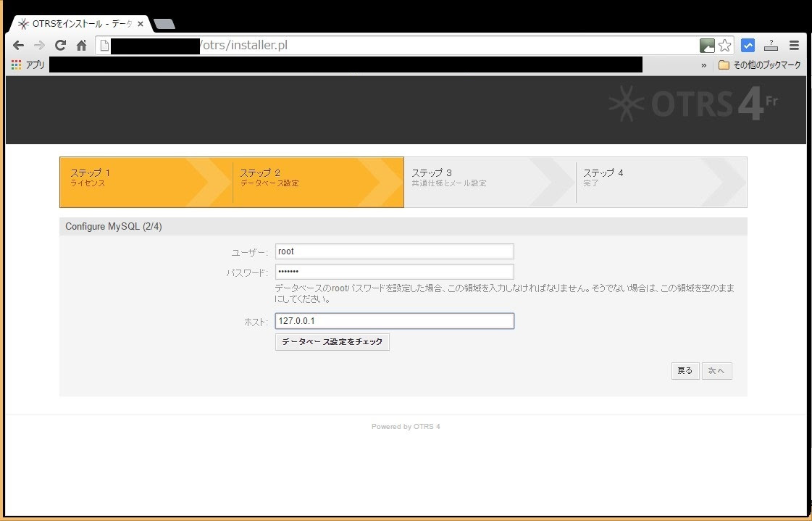Open the browser home page
The width and height of the screenshot is (812, 521).
click(81, 45)
